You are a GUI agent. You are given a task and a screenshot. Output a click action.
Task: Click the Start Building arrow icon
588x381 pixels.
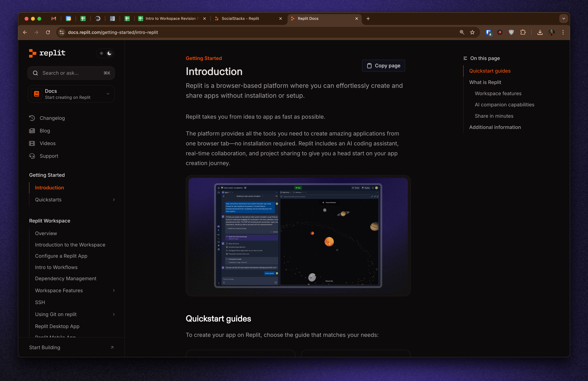[112, 347]
